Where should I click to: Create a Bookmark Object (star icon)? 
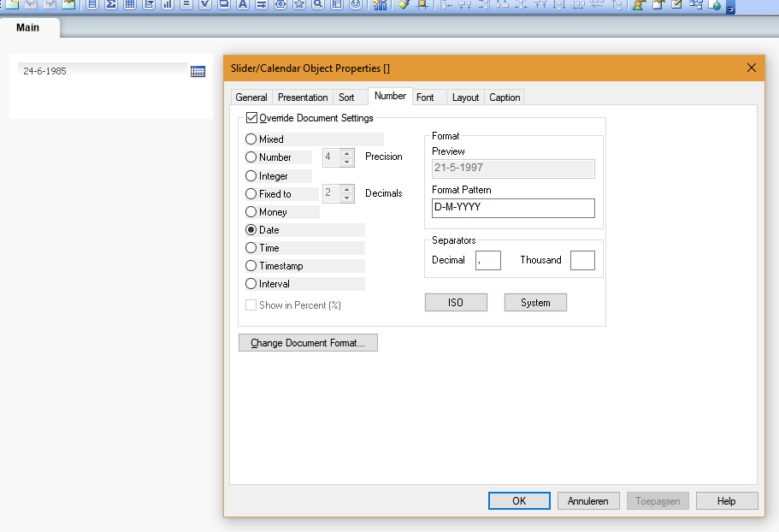(x=299, y=4)
